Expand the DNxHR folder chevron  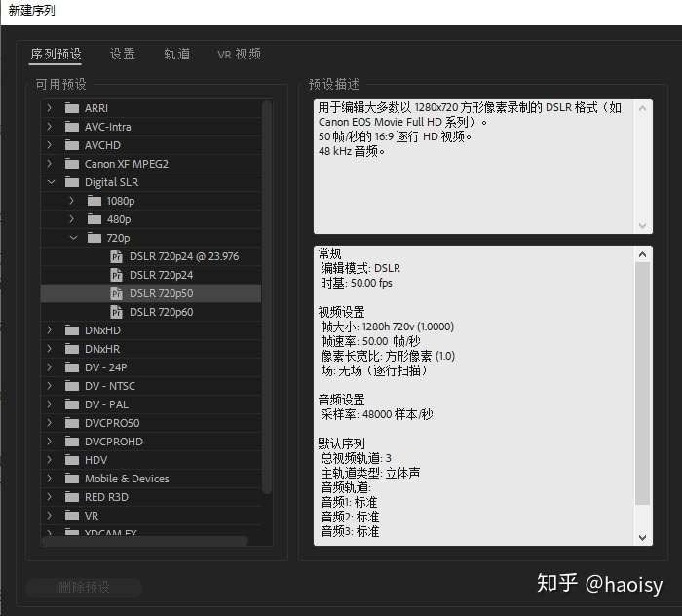tap(50, 349)
